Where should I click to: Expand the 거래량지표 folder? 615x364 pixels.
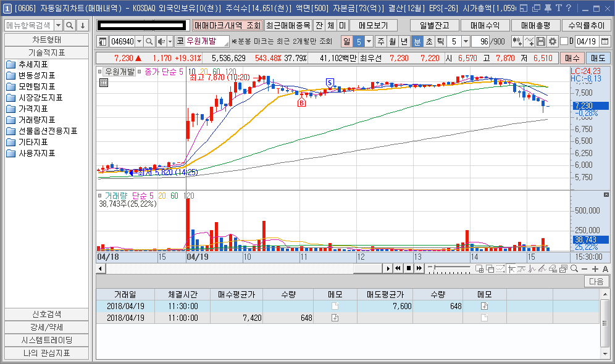[31, 120]
